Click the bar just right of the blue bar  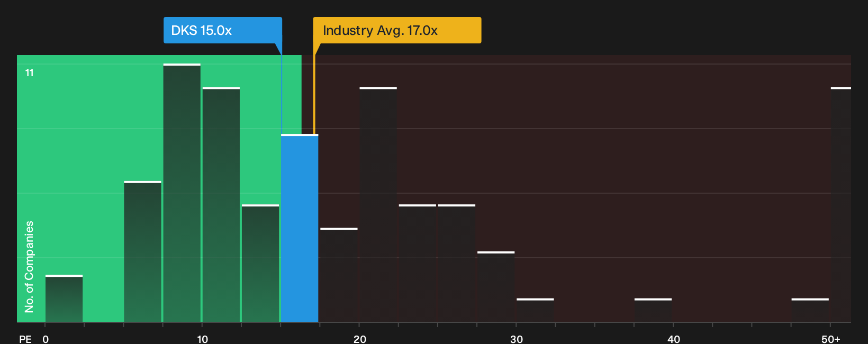tap(339, 275)
